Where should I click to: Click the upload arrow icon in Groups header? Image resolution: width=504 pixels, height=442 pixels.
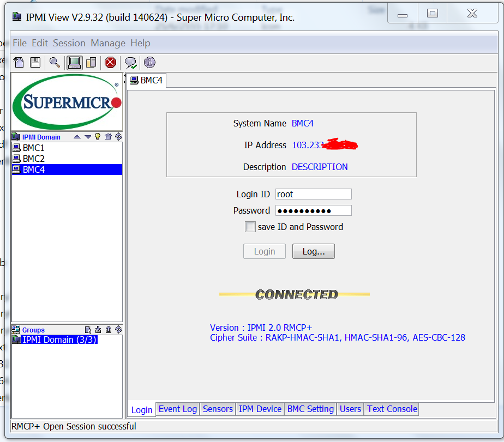coord(109,330)
